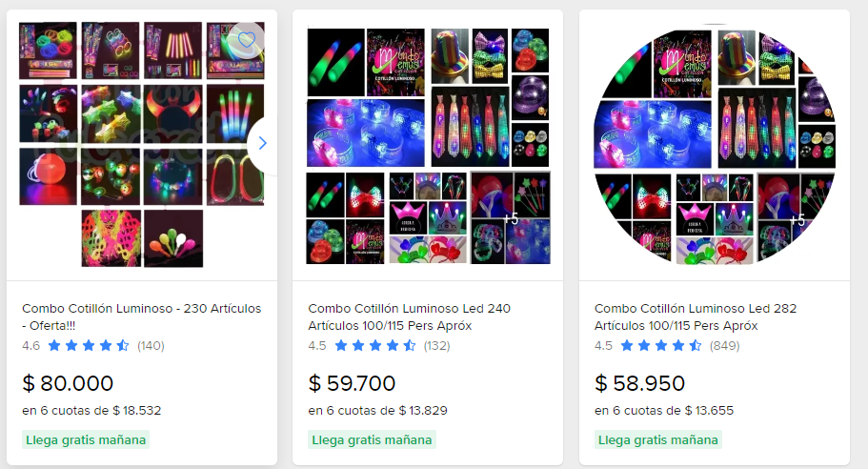Open Combo Cotillón Luminoso Led 240 title
The height and width of the screenshot is (469, 868).
tap(409, 316)
